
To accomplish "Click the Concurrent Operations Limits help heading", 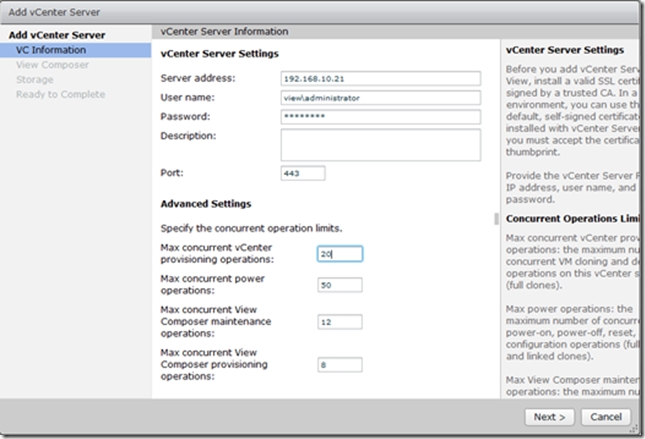I will click(573, 219).
